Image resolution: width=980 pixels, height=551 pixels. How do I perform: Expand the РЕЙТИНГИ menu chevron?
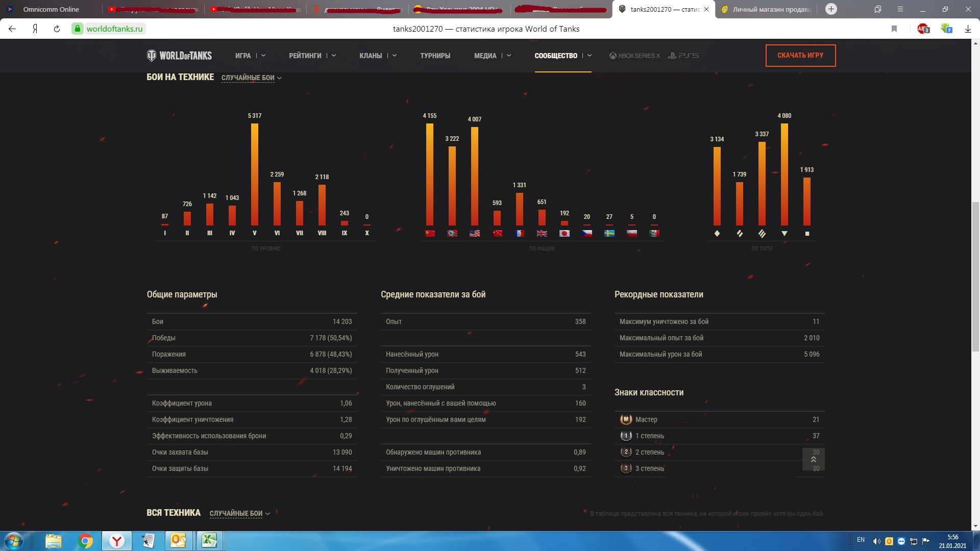click(334, 56)
